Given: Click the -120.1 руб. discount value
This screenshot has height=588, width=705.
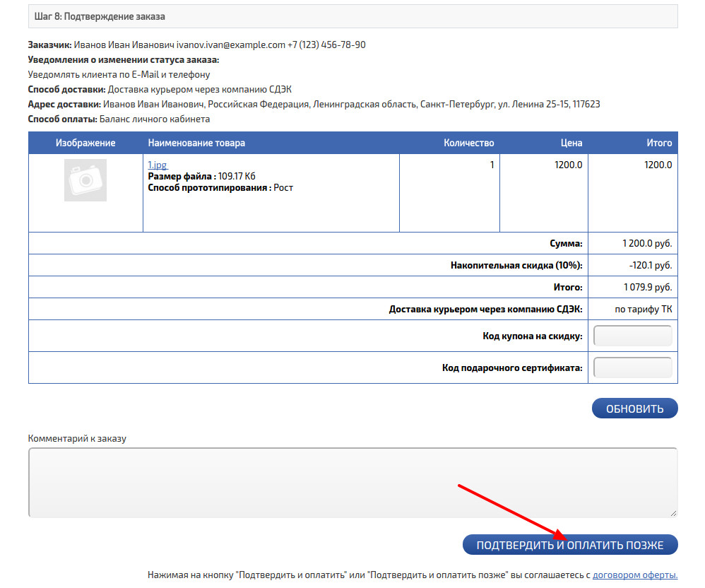Looking at the screenshot, I should pyautogui.click(x=651, y=266).
